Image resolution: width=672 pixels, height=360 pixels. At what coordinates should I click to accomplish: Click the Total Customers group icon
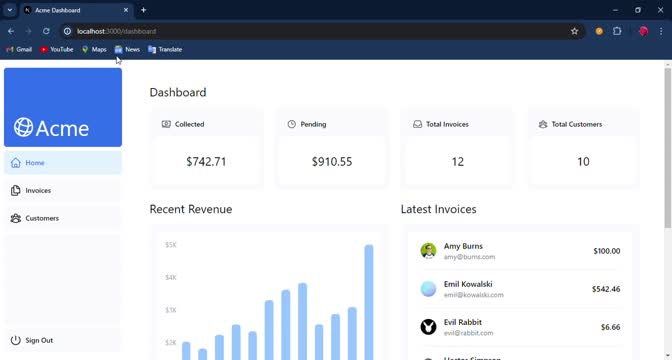click(543, 124)
